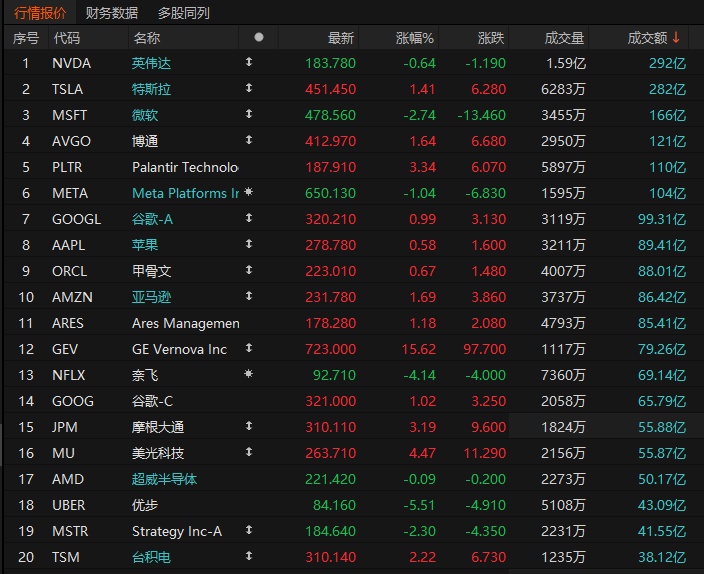Open the Meta Platforms name link
The width and height of the screenshot is (704, 574).
point(185,194)
